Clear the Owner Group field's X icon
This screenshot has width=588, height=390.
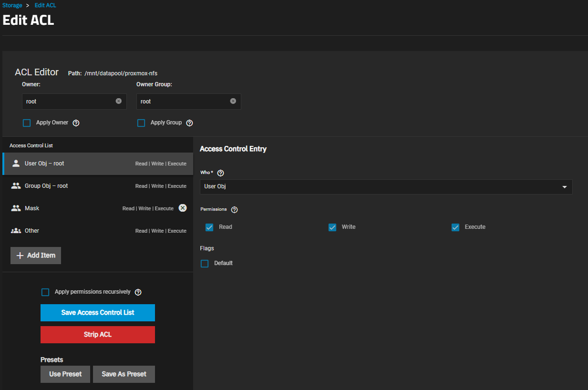tap(233, 101)
